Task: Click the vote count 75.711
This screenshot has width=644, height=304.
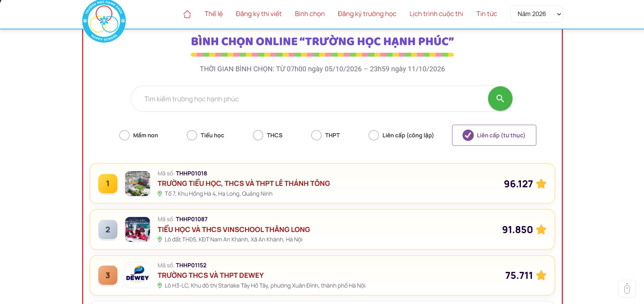Action: 519,275
